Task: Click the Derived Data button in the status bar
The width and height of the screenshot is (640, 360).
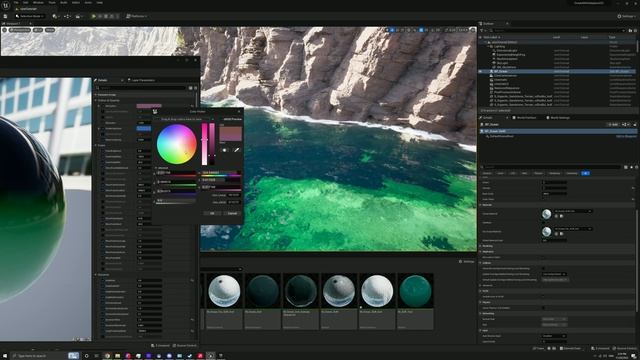Action: tap(570, 348)
